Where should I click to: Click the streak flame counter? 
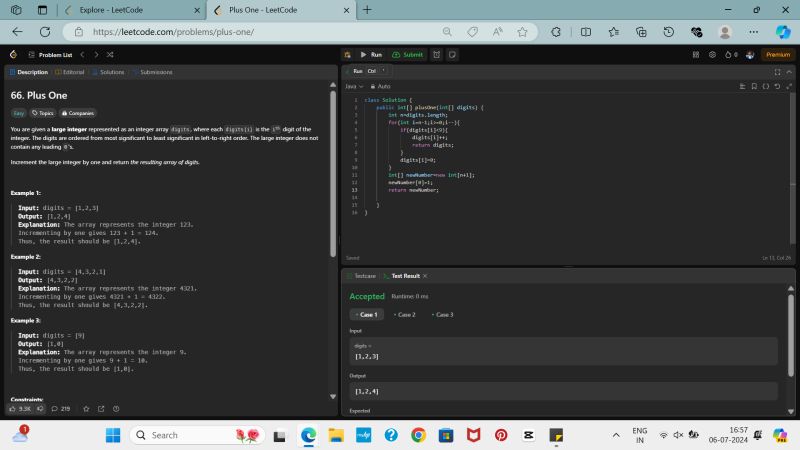tap(731, 55)
